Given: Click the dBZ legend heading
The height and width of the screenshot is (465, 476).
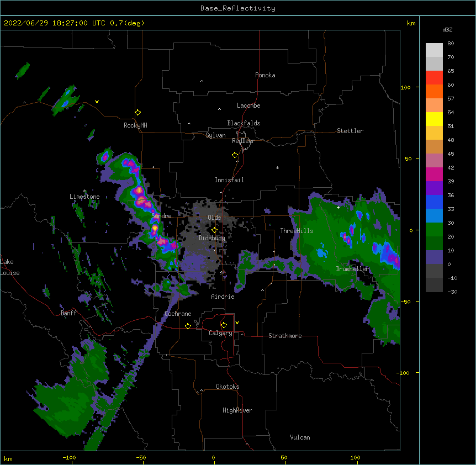Looking at the screenshot, I should coord(447,30).
